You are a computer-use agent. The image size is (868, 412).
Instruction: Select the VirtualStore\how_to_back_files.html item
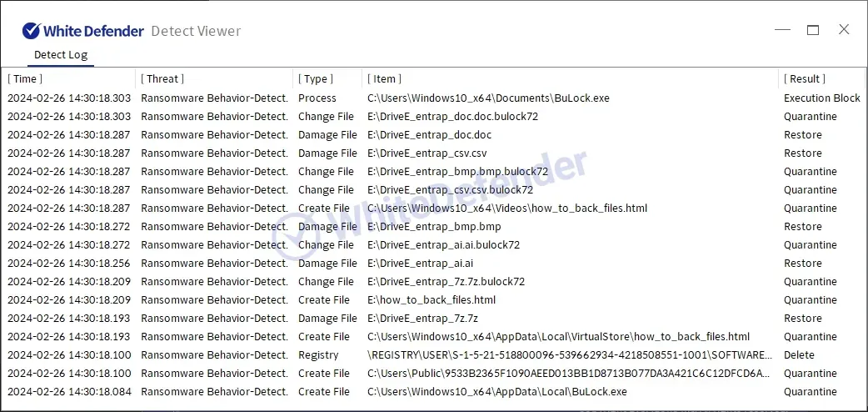pos(559,336)
